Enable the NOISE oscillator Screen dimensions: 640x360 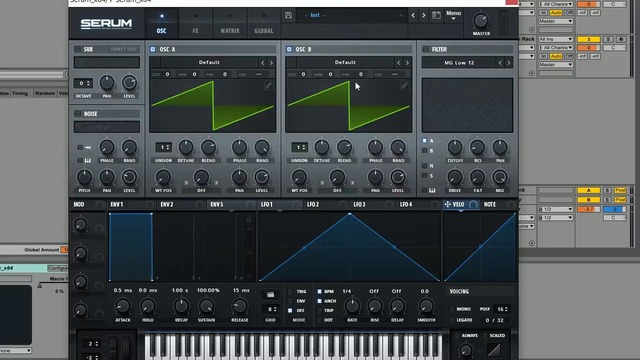click(78, 114)
